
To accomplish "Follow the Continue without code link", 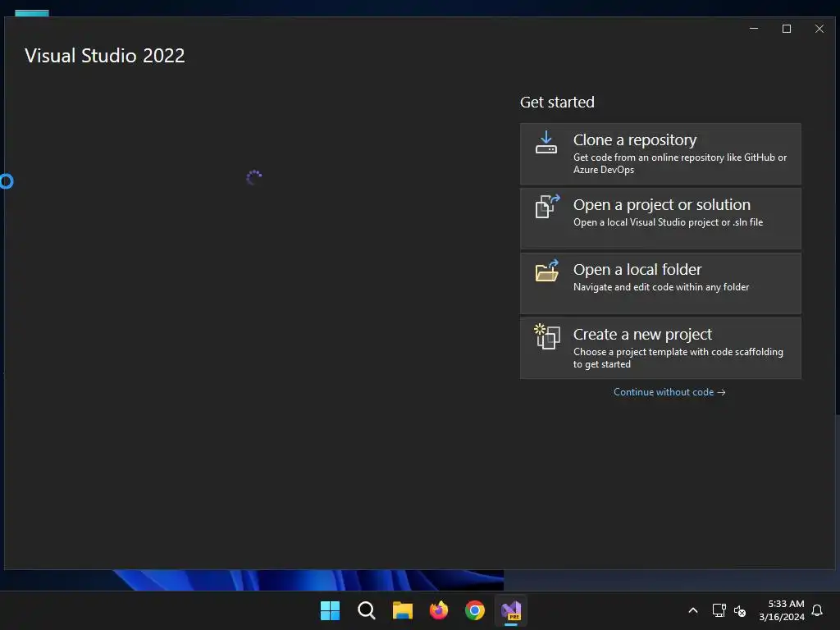I will point(669,392).
